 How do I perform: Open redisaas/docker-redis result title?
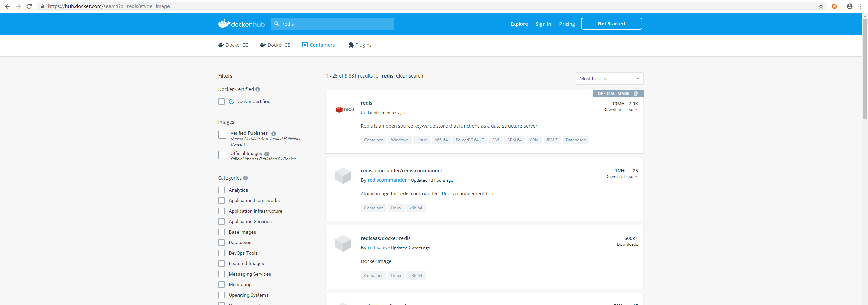[386, 238]
